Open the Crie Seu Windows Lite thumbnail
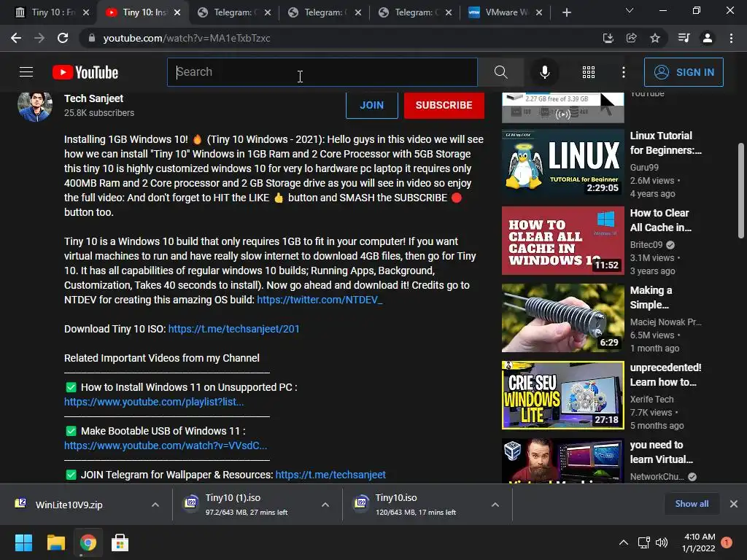The image size is (747, 560). tap(562, 394)
